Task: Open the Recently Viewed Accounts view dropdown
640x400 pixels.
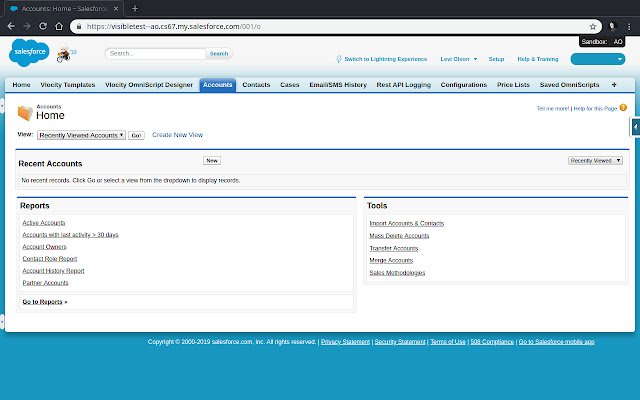Action: pyautogui.click(x=81, y=135)
